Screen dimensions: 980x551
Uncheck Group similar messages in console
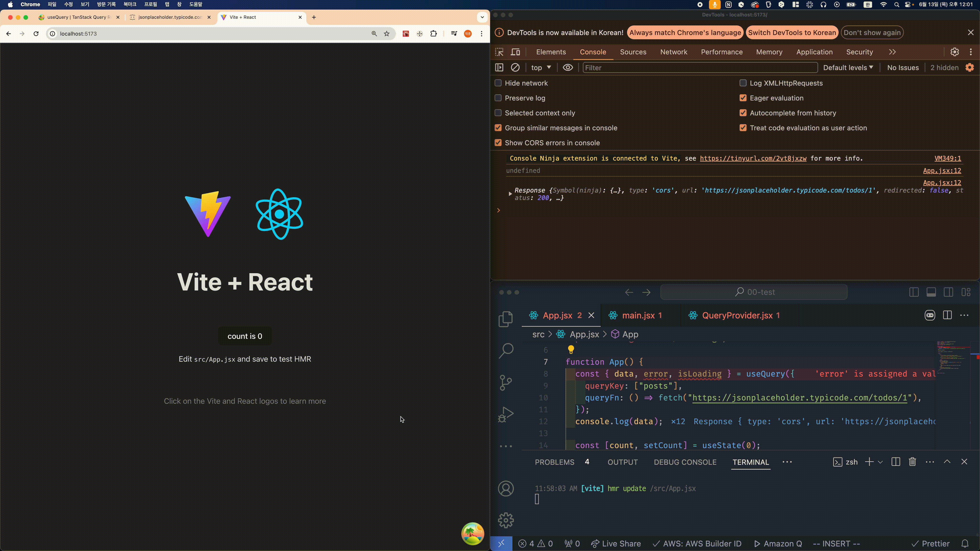tap(498, 128)
